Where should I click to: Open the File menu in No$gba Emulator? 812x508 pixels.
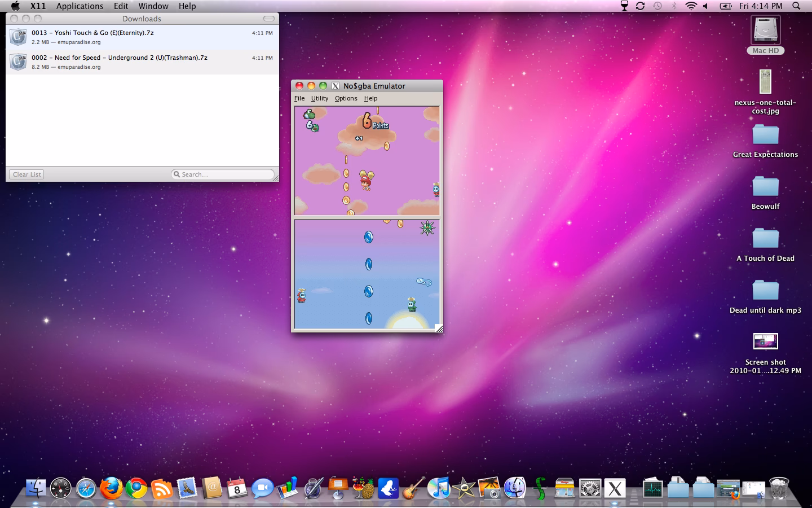(x=299, y=98)
